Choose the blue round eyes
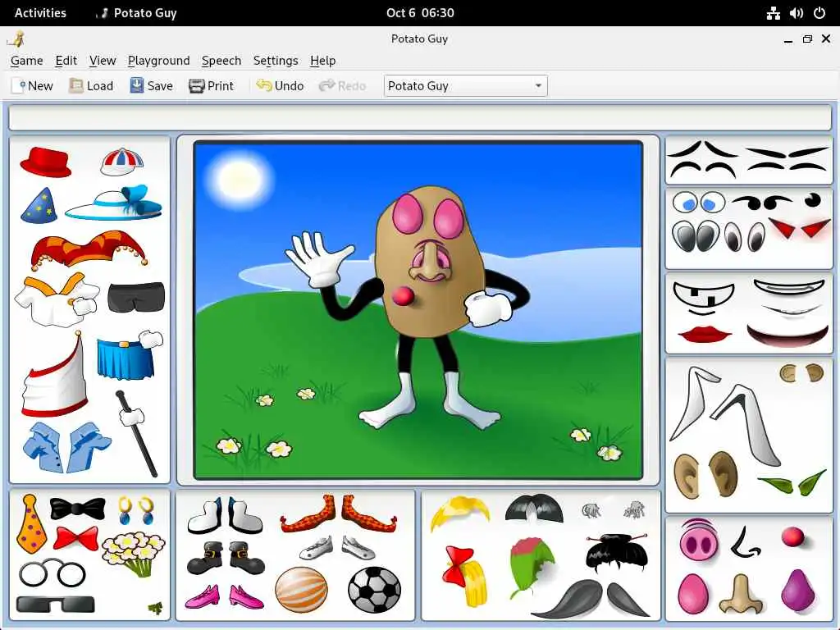This screenshot has width=840, height=630. [x=699, y=203]
